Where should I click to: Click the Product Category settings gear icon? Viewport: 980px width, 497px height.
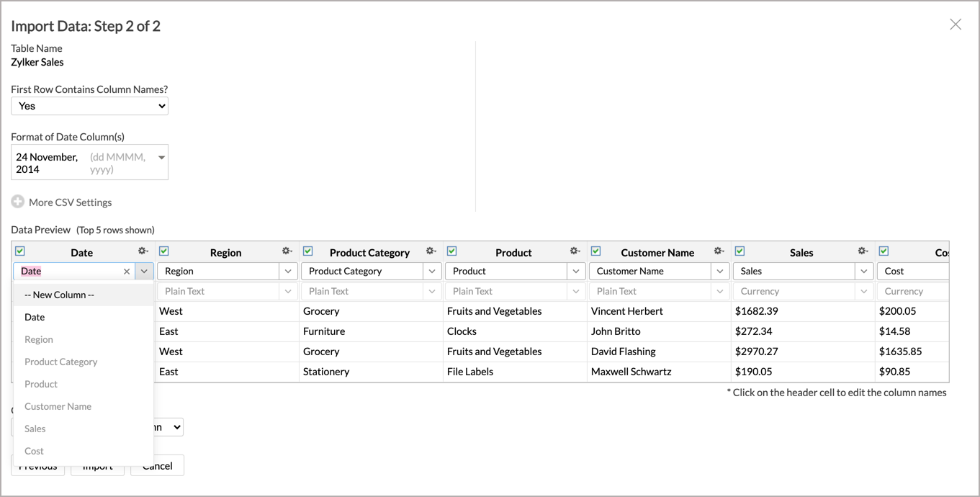click(x=431, y=251)
